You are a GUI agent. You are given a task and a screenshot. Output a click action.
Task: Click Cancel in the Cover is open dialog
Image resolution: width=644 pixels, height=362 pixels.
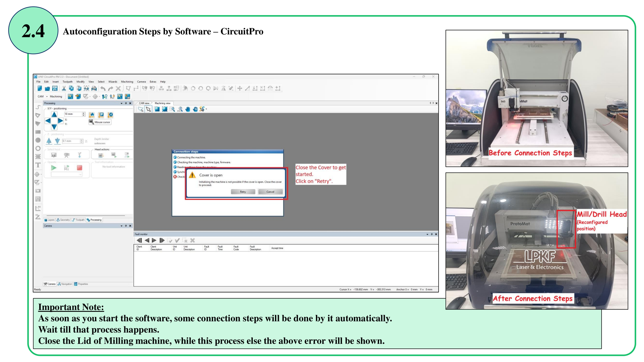coord(270,192)
